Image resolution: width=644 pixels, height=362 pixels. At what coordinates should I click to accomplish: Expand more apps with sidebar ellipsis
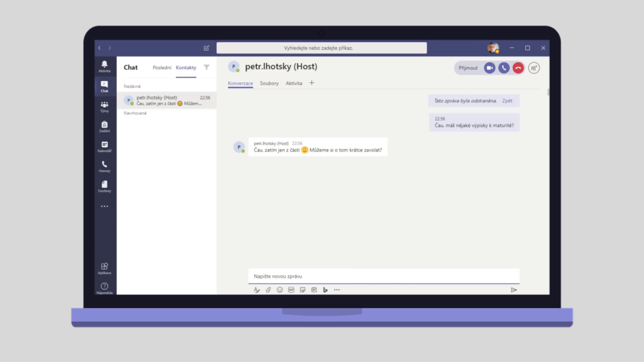[104, 206]
